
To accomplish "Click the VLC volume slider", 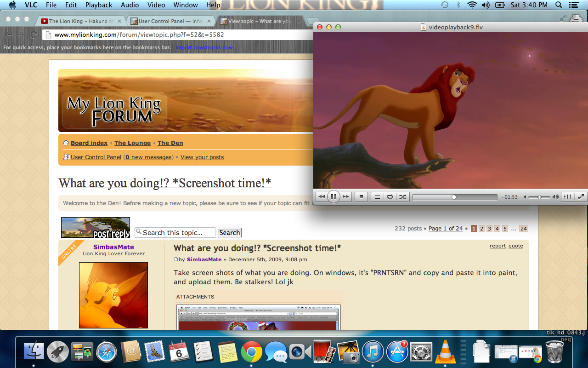I will [539, 197].
